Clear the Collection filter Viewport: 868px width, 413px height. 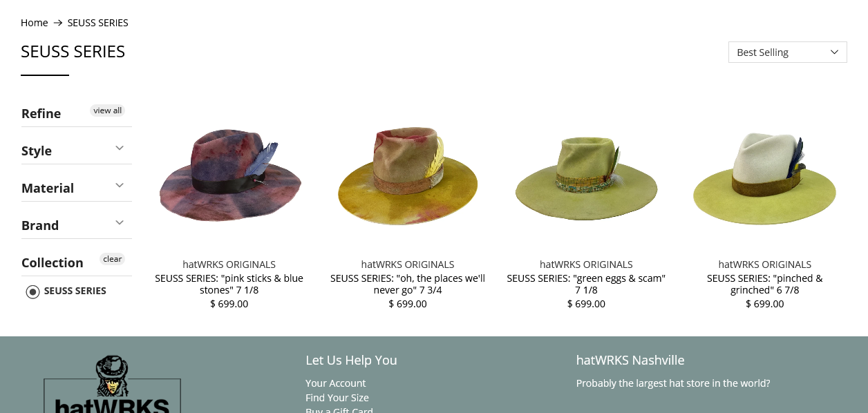click(x=112, y=259)
